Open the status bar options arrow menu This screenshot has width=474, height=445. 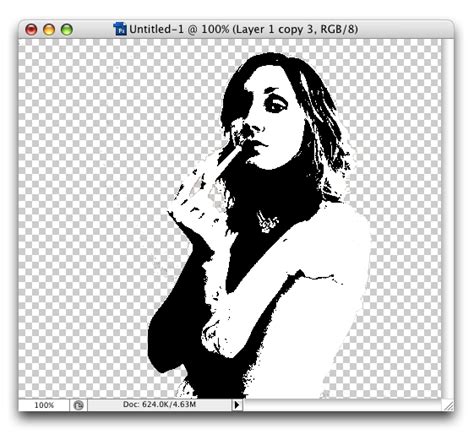[x=237, y=405]
